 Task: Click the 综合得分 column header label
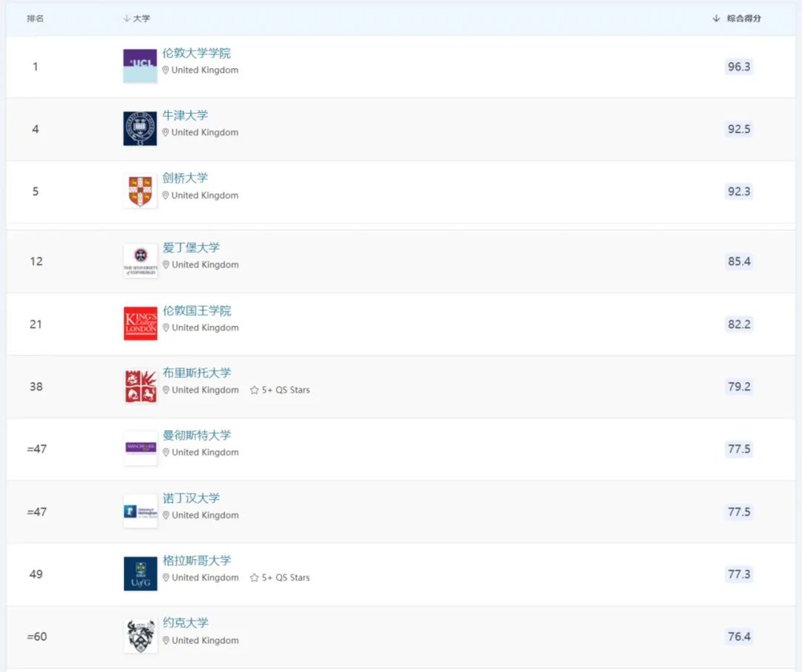tap(744, 19)
